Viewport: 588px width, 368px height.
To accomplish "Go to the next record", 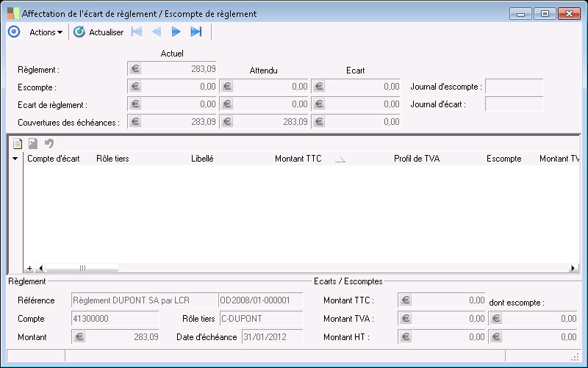I will click(176, 32).
